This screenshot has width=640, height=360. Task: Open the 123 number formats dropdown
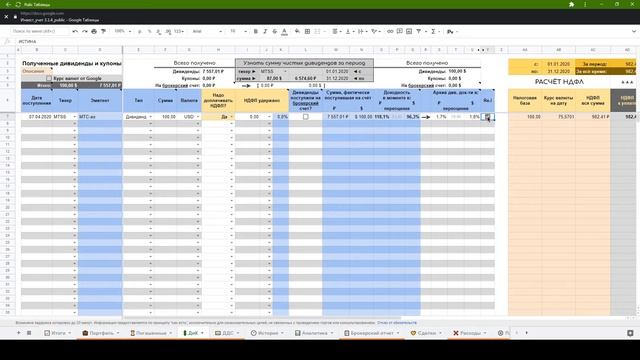[x=179, y=31]
